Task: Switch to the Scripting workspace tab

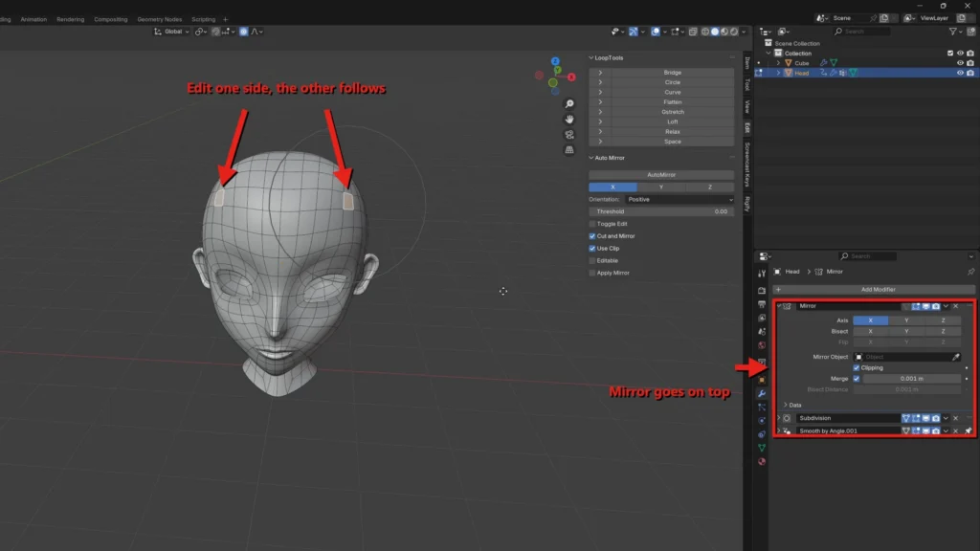Action: coord(203,19)
